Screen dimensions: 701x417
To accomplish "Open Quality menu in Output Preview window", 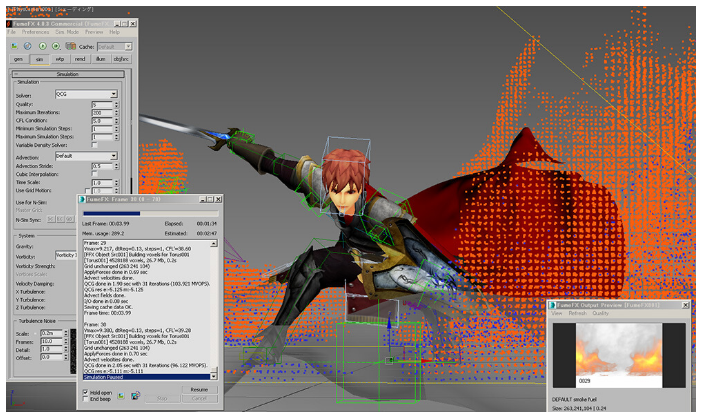I will (x=600, y=313).
